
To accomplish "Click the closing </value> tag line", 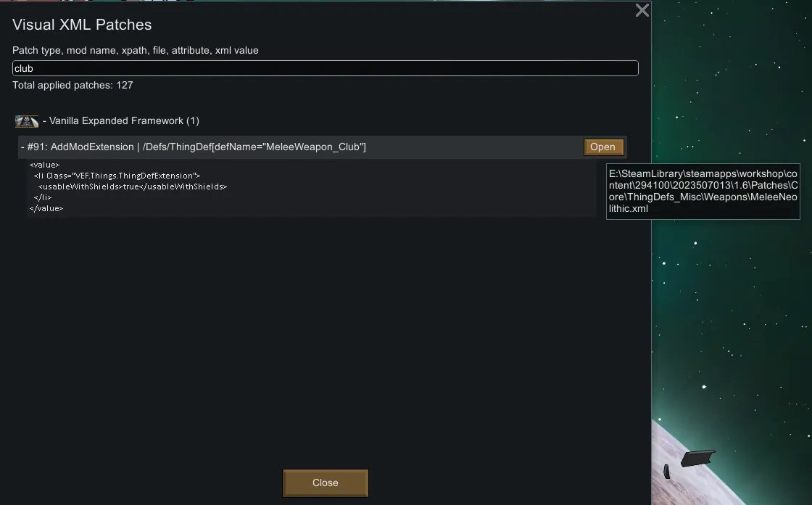I will pos(46,208).
